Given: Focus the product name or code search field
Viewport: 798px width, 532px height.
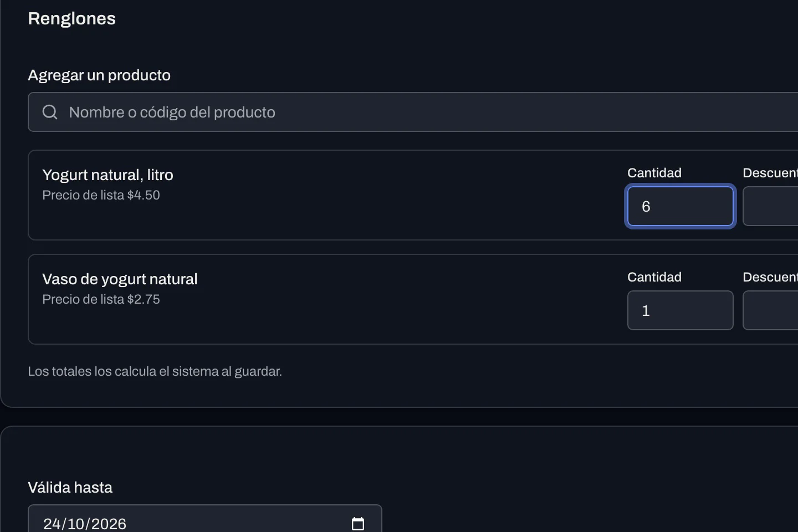Looking at the screenshot, I should pyautogui.click(x=413, y=112).
